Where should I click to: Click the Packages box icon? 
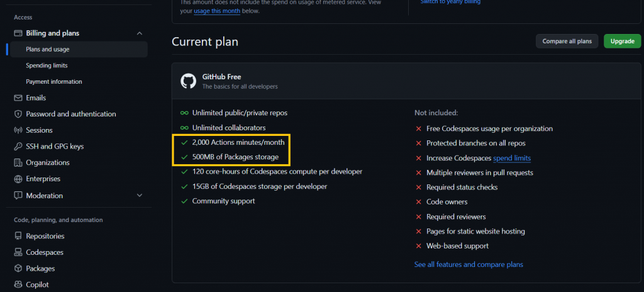coord(18,269)
